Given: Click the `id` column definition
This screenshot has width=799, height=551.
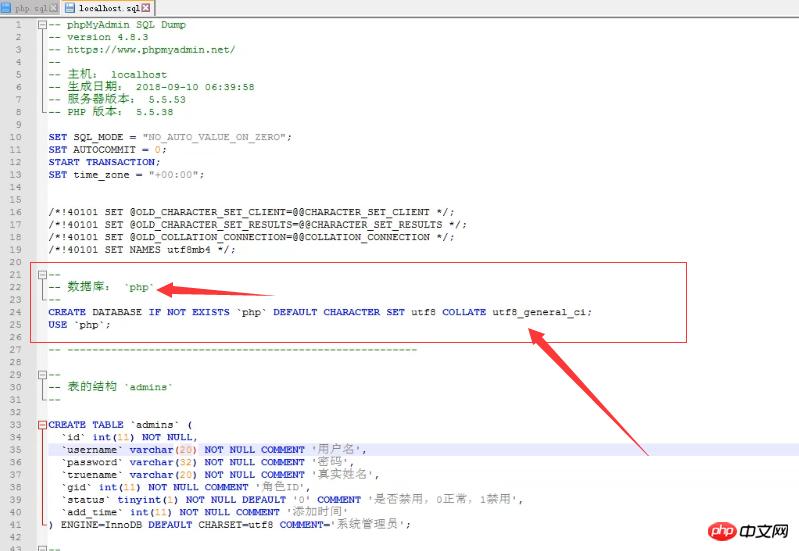Looking at the screenshot, I should (129, 437).
